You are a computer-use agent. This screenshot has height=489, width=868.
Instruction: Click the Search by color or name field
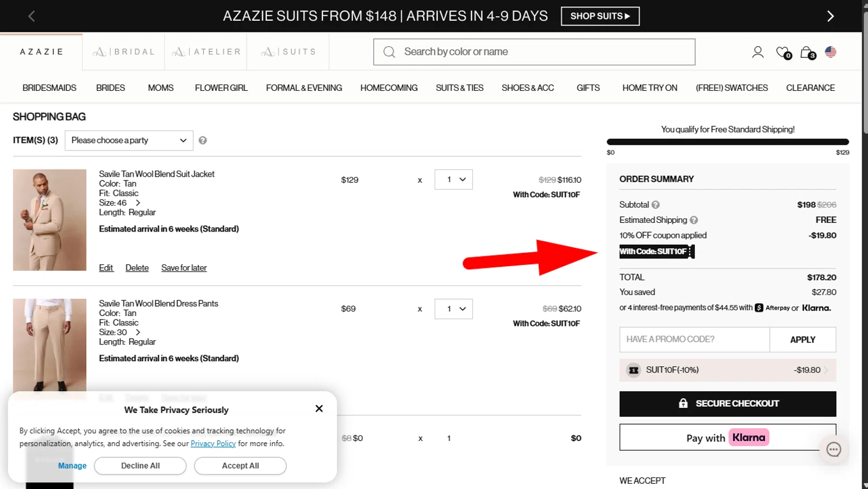[x=534, y=52]
